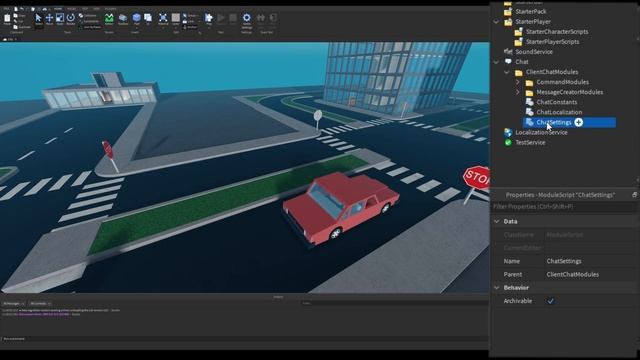Collapse the Chat tree node
Image resolution: width=640 pixels, height=360 pixels.
tap(496, 62)
